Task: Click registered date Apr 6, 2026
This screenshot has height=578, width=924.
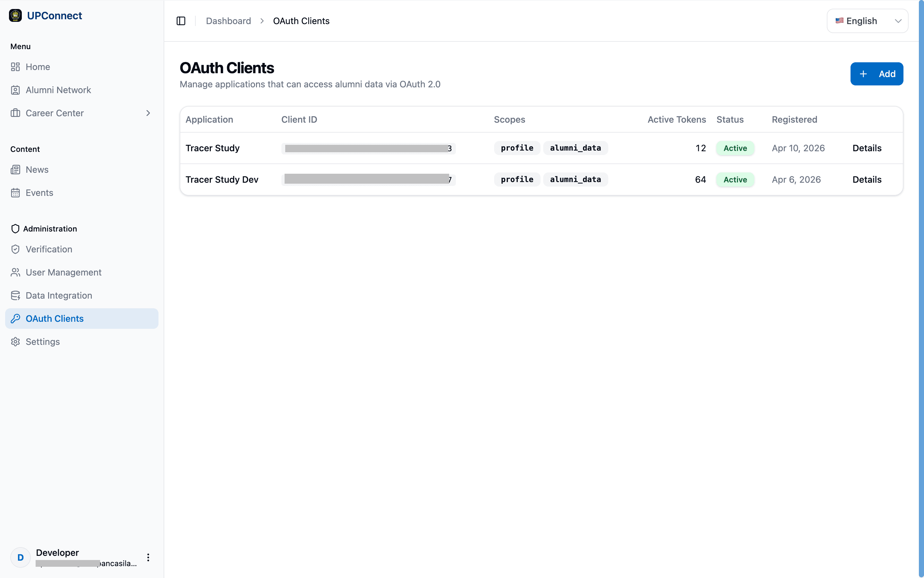Action: pos(796,180)
